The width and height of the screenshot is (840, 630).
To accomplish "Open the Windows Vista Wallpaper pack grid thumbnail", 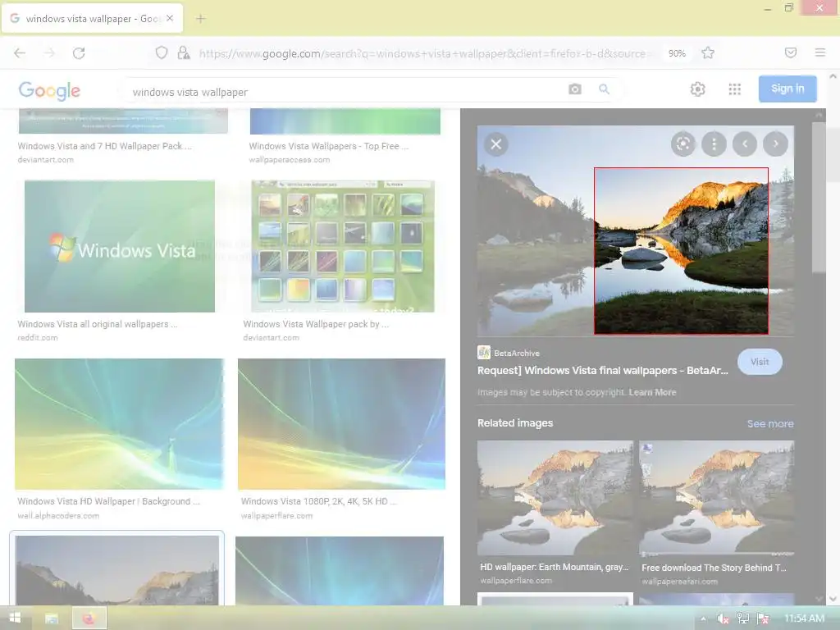I will (x=343, y=246).
